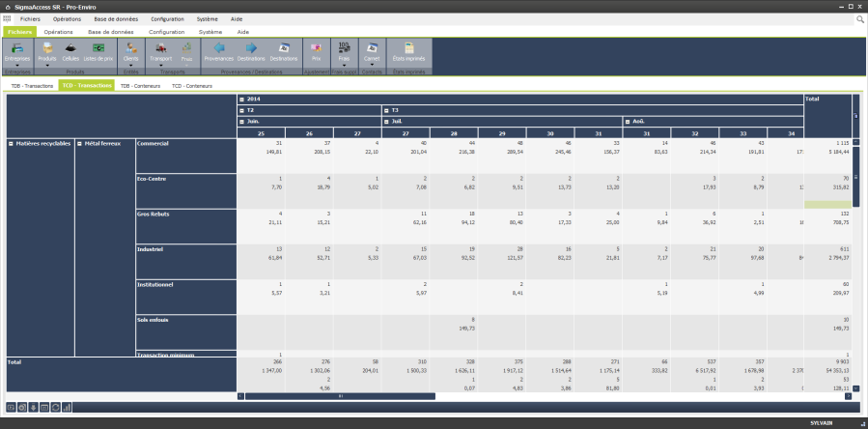The width and height of the screenshot is (868, 429).
Task: Collapse the 2014 year column group
Action: [241, 99]
